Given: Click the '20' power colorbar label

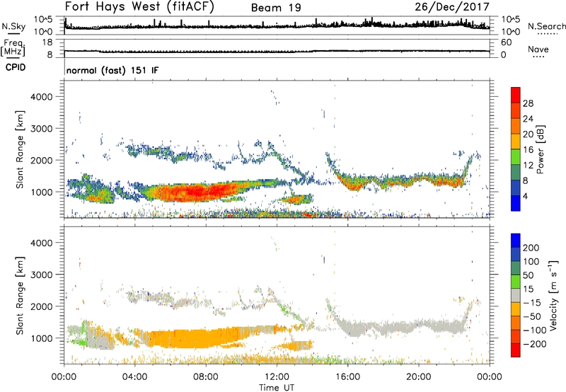Looking at the screenshot, I should (x=528, y=134).
